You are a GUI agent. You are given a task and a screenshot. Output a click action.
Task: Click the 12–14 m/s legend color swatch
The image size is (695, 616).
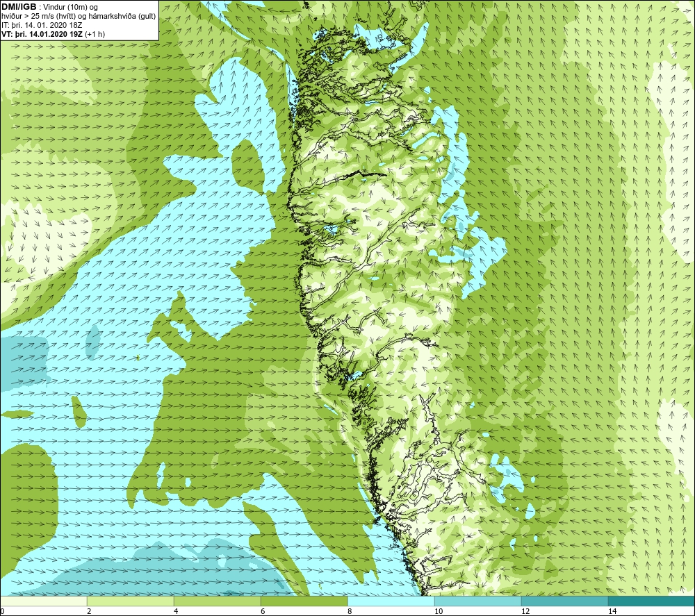click(x=564, y=601)
